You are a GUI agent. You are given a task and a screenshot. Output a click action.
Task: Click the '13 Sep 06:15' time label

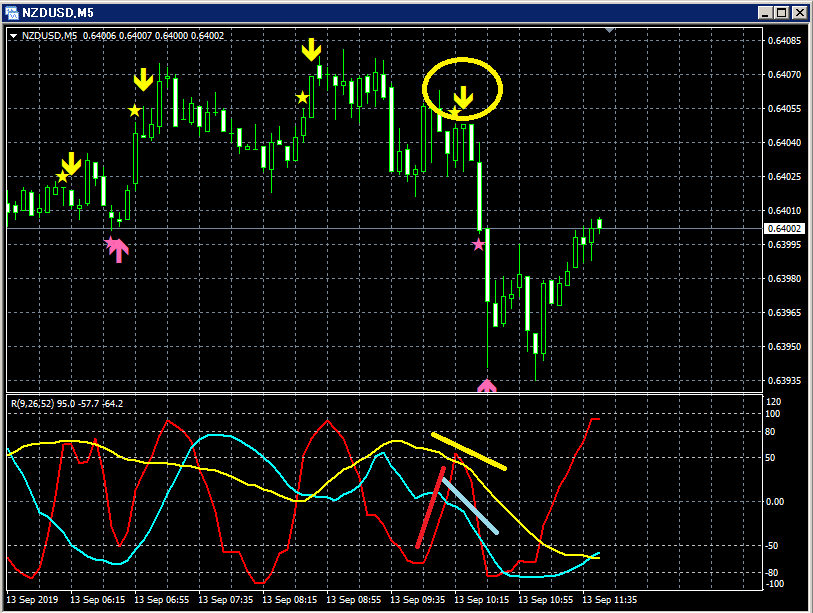point(97,600)
